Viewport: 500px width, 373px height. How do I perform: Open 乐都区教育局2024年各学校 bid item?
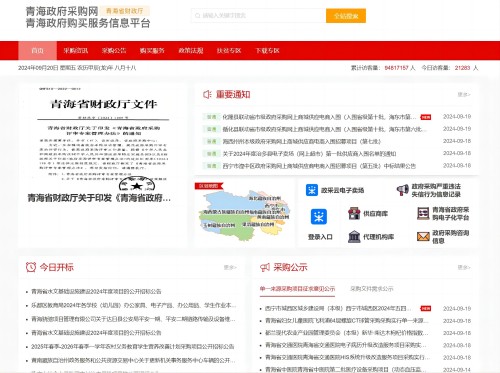click(134, 305)
